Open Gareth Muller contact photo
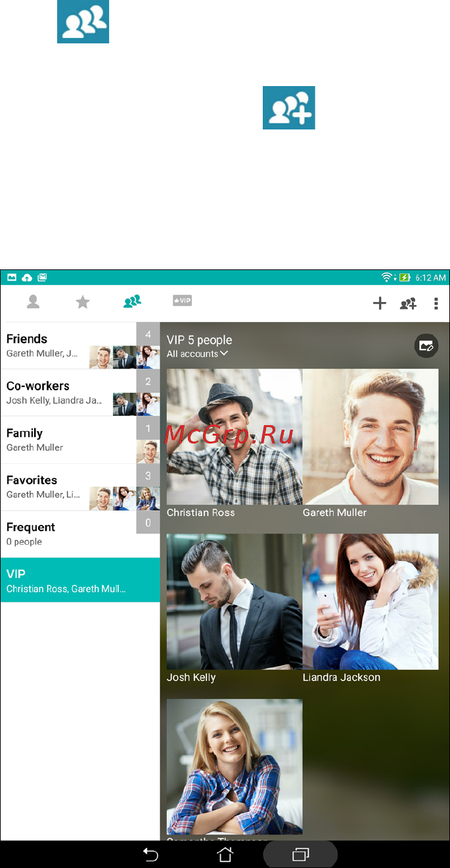 (371, 436)
